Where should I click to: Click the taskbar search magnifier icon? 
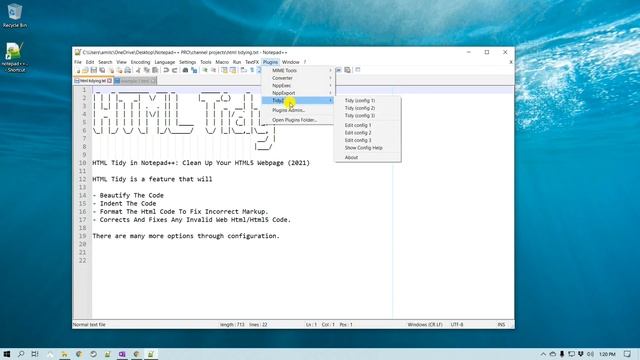coord(21,354)
